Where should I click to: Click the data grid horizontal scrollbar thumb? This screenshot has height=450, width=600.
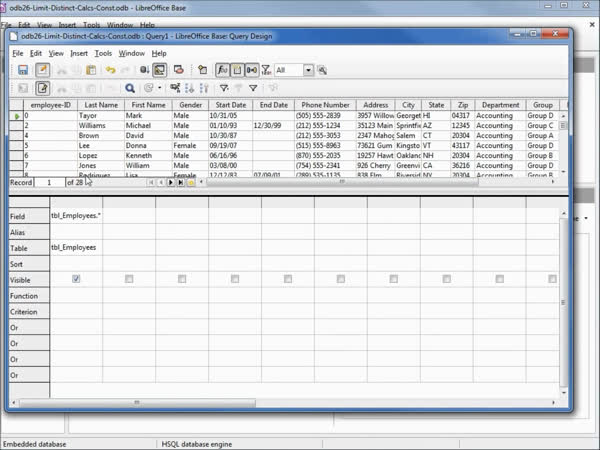pyautogui.click(x=342, y=182)
